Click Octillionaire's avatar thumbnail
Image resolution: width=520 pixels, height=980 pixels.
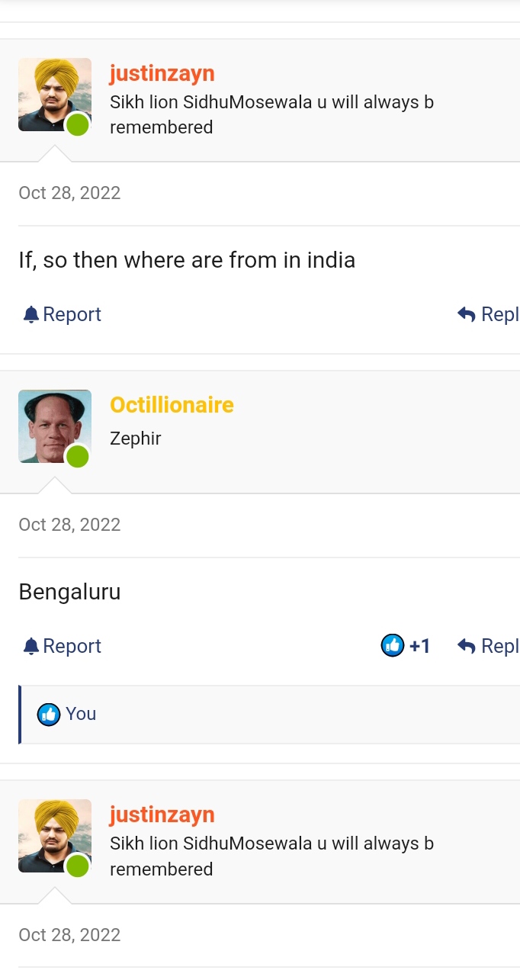[55, 426]
